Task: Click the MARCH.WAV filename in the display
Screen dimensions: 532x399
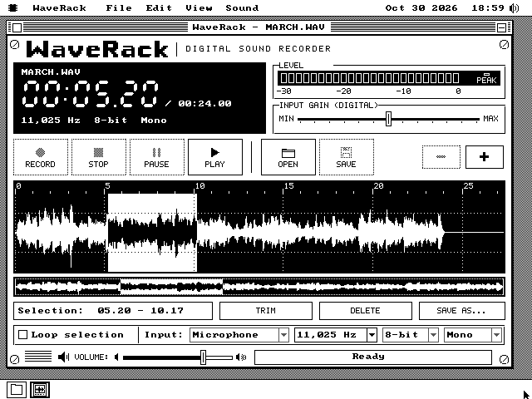Action: coord(51,72)
